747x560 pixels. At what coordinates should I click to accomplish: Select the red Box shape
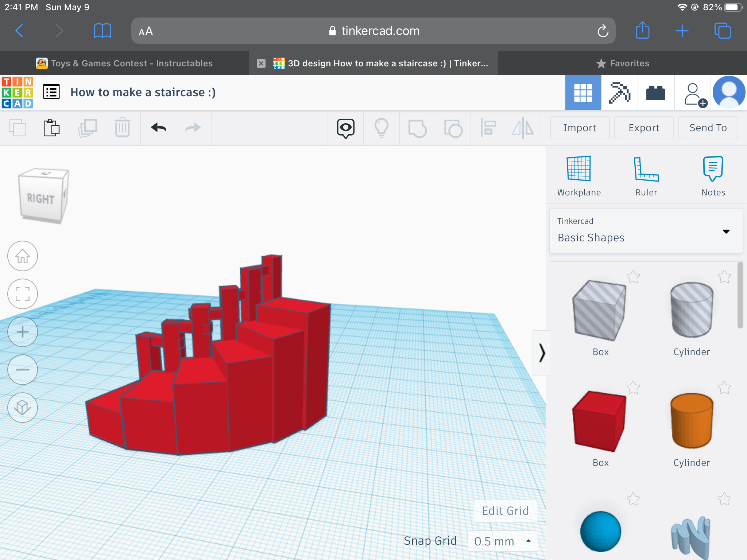click(x=600, y=421)
